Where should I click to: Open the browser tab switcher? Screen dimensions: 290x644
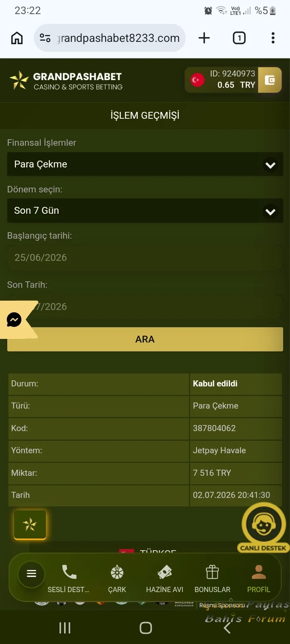239,38
